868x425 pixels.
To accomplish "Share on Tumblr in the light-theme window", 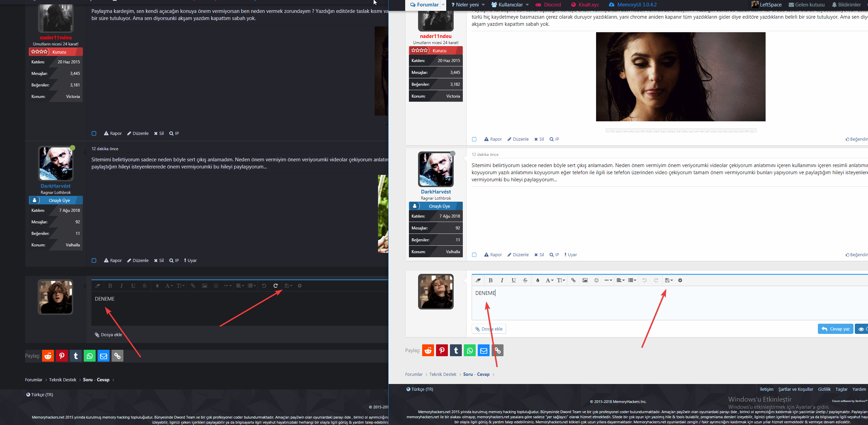I will click(456, 350).
